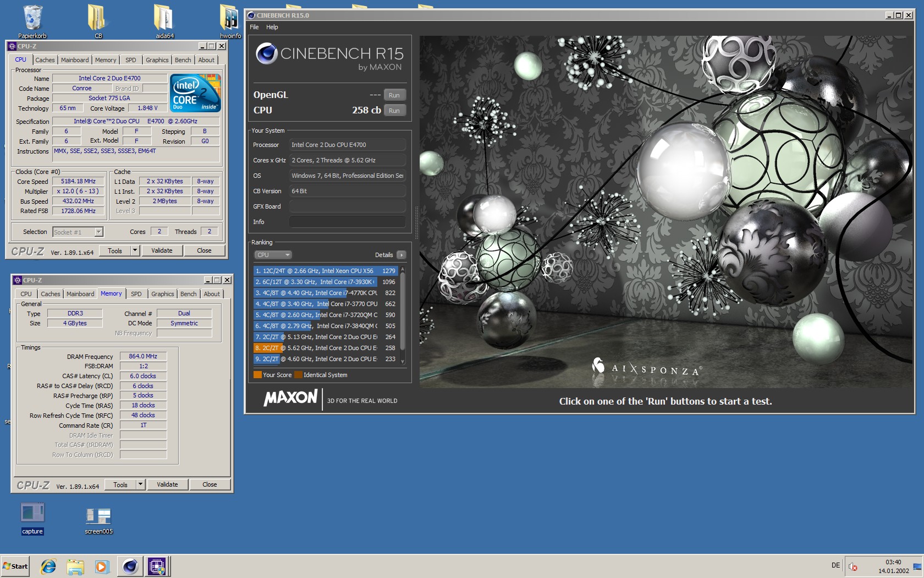Open the File menu in Cinebench

click(254, 27)
